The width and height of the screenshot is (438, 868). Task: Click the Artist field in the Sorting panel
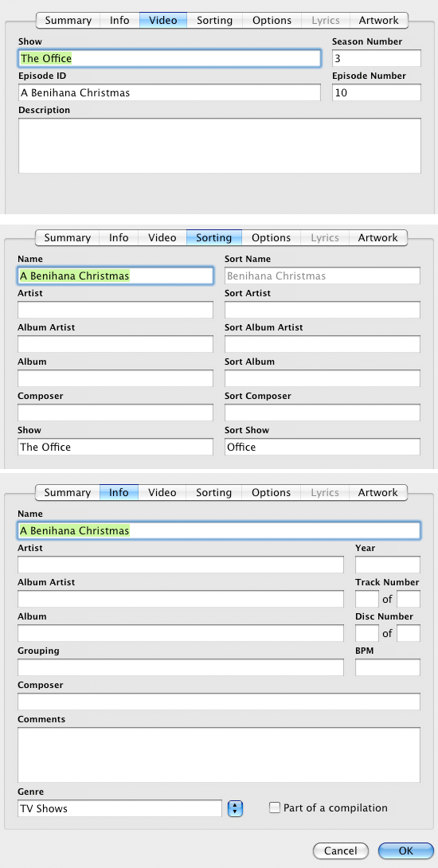pyautogui.click(x=115, y=310)
